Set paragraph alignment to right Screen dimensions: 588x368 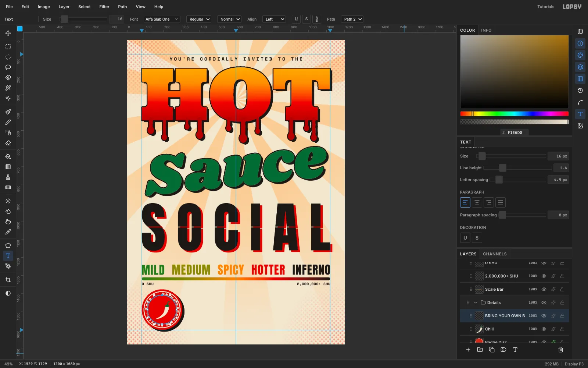coord(489,202)
